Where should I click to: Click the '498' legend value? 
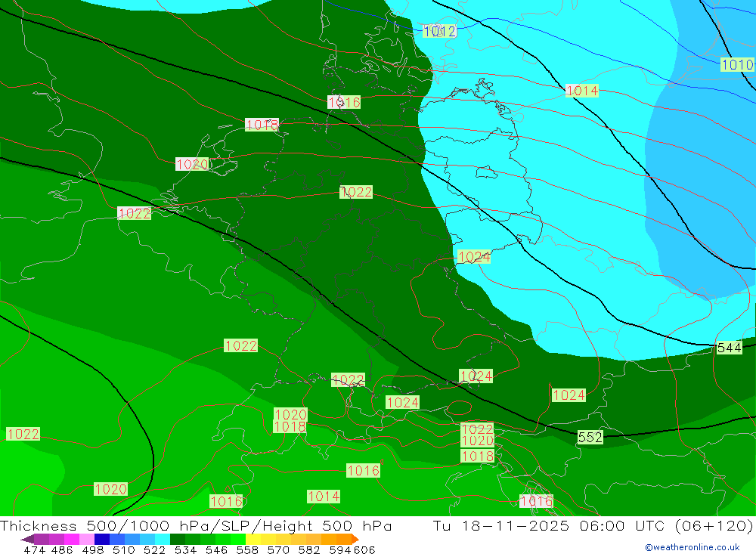pyautogui.click(x=92, y=549)
